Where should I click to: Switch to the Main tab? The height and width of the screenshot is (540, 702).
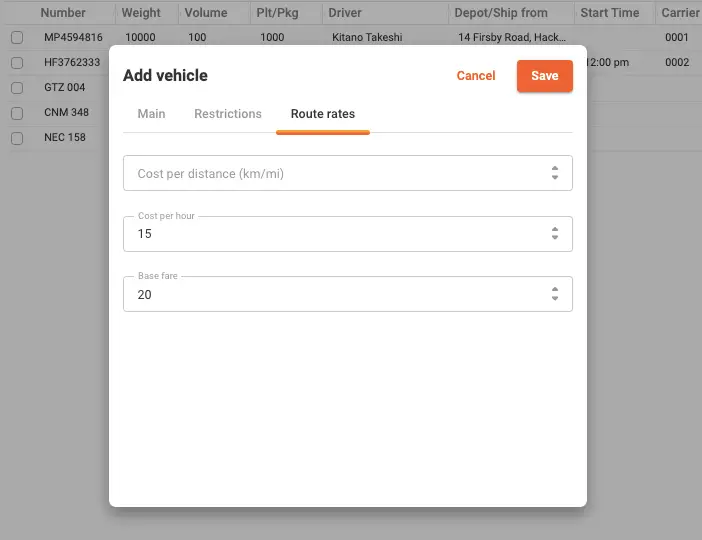[x=151, y=114]
